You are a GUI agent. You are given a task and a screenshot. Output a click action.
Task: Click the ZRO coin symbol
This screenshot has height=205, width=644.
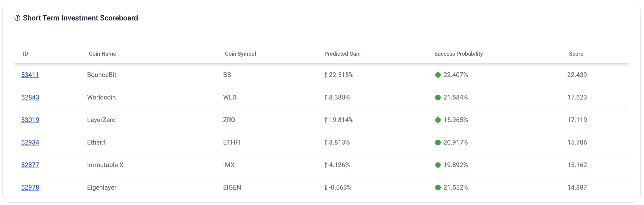(x=229, y=120)
